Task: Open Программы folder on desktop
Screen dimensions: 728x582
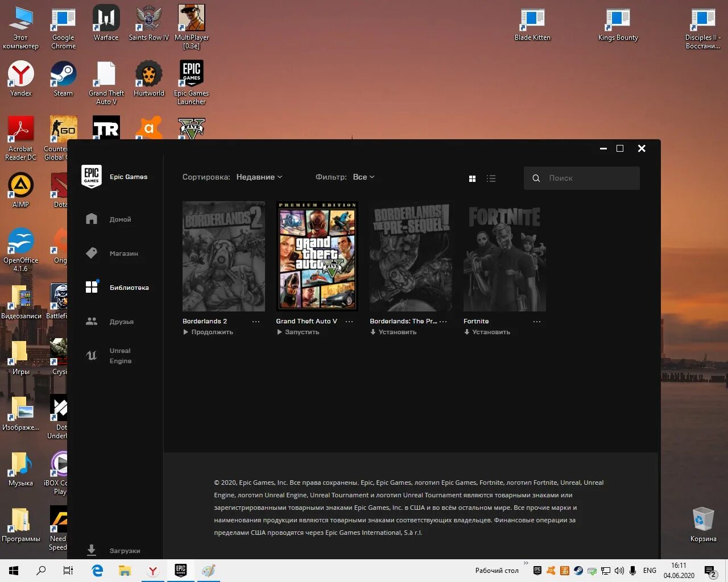Action: tap(21, 524)
